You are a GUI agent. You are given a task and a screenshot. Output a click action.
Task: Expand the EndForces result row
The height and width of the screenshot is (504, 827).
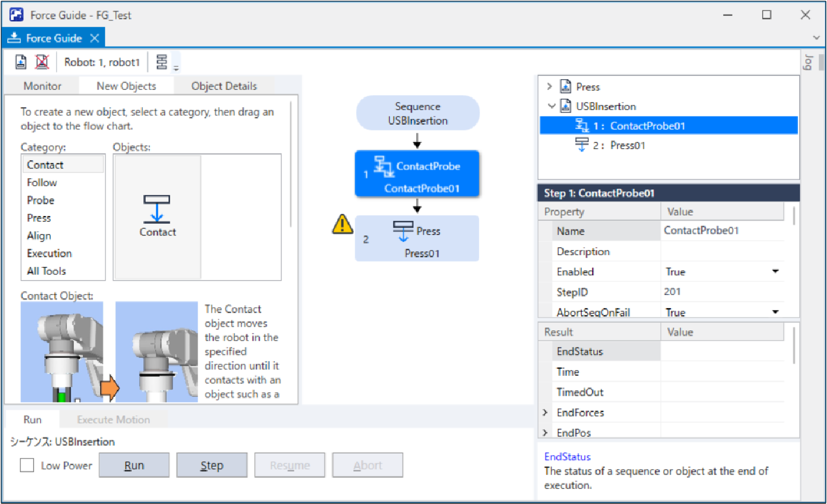click(546, 413)
